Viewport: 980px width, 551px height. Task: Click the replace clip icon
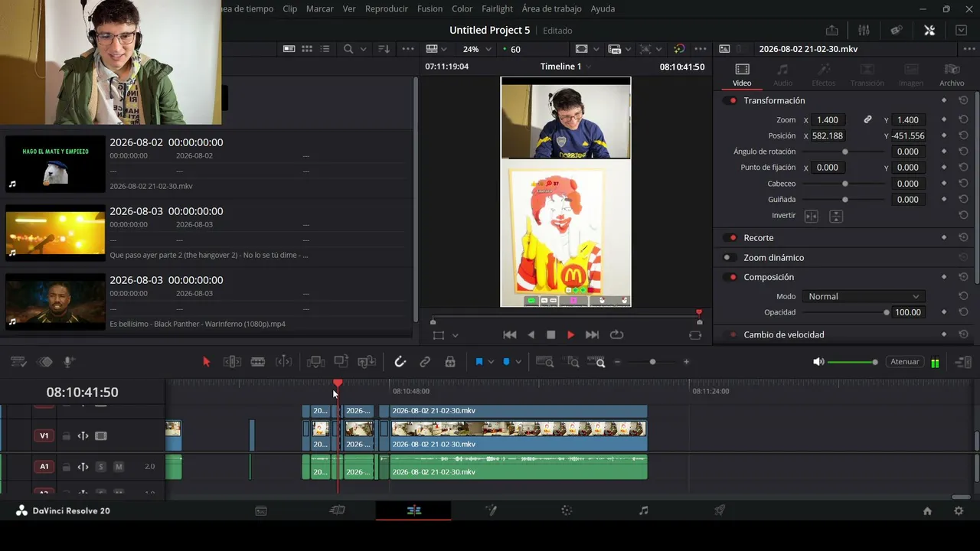[x=367, y=362]
